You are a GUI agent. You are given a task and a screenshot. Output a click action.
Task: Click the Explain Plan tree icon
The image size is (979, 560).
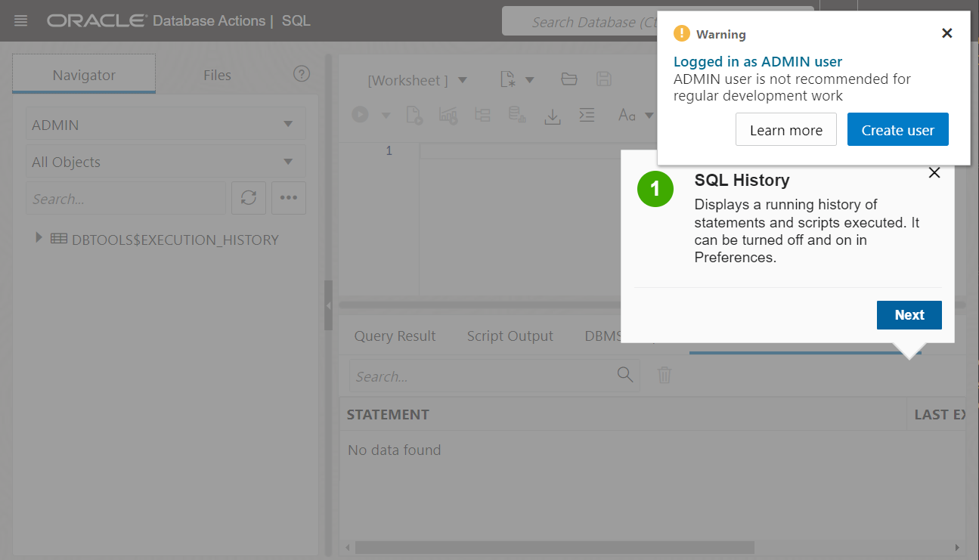coord(482,115)
